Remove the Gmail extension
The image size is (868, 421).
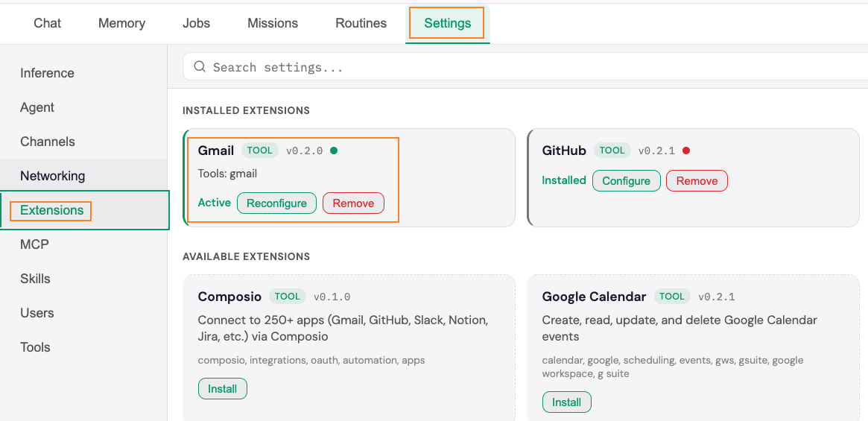click(x=353, y=203)
